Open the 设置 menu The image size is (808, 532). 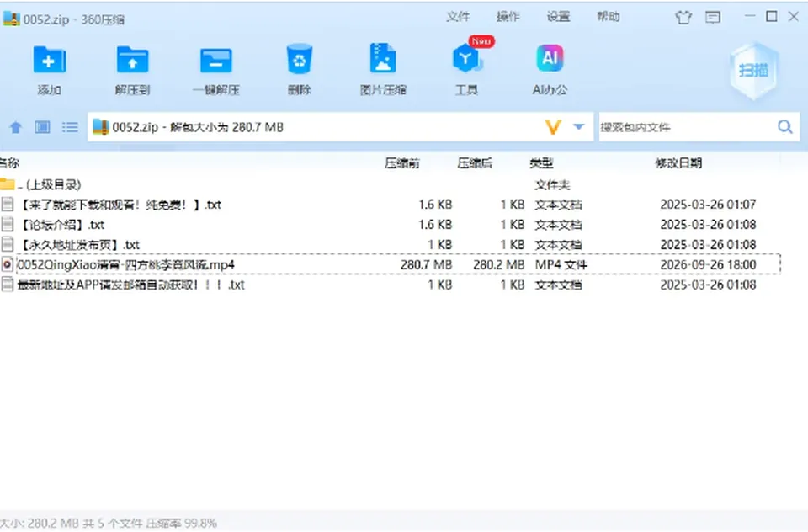coord(559,17)
